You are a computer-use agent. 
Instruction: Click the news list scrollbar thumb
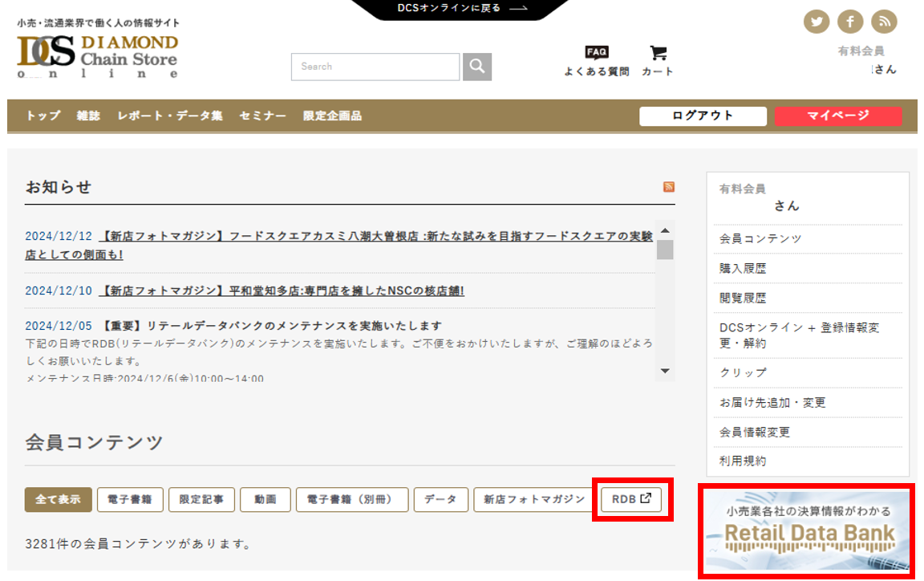pos(665,249)
